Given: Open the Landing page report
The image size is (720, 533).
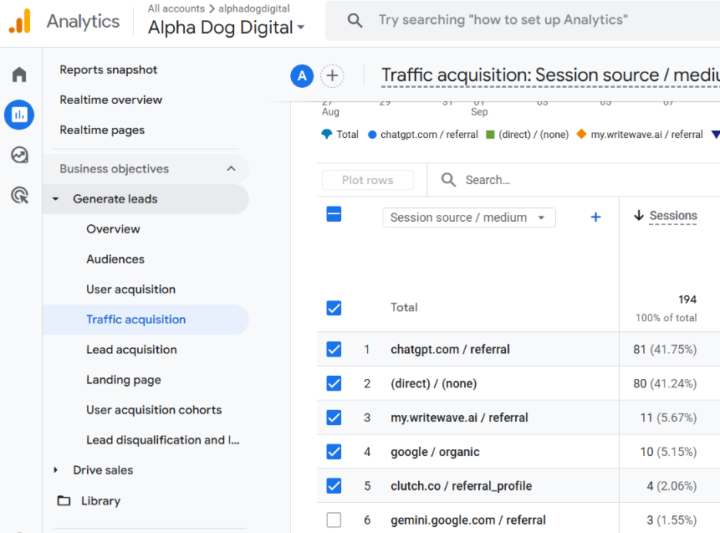Looking at the screenshot, I should [x=124, y=380].
